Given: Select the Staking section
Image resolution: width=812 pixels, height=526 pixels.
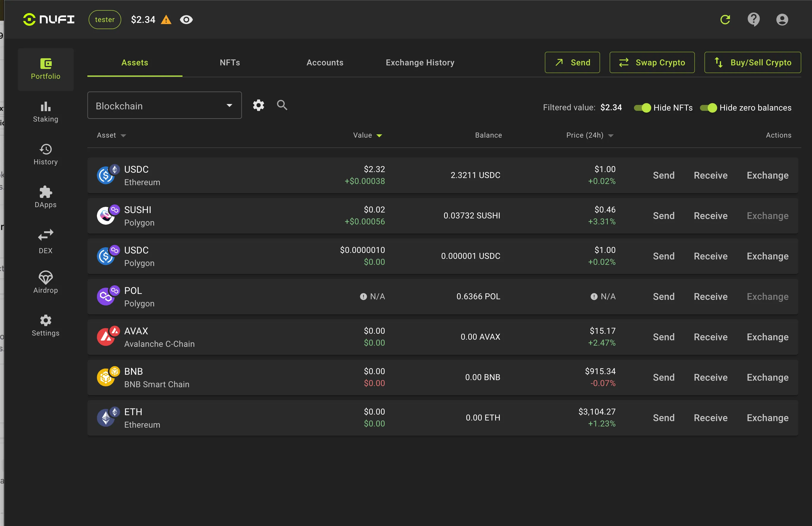Looking at the screenshot, I should click(45, 112).
